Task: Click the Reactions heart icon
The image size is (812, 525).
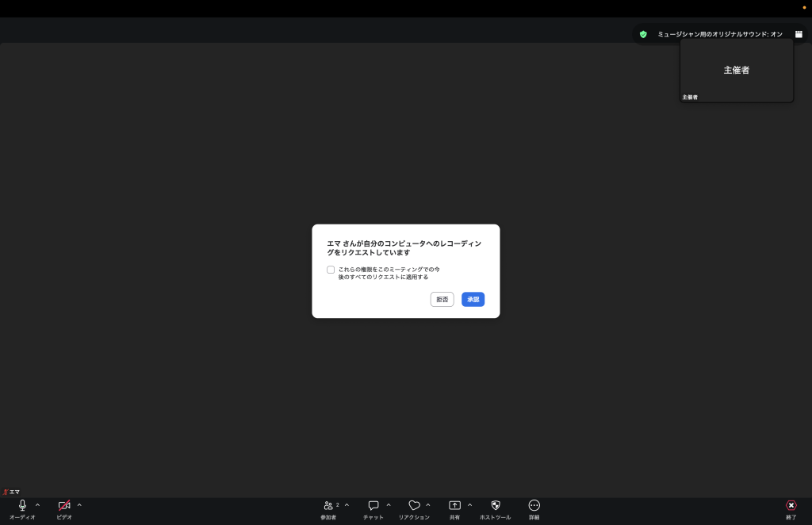Action: coord(414,505)
